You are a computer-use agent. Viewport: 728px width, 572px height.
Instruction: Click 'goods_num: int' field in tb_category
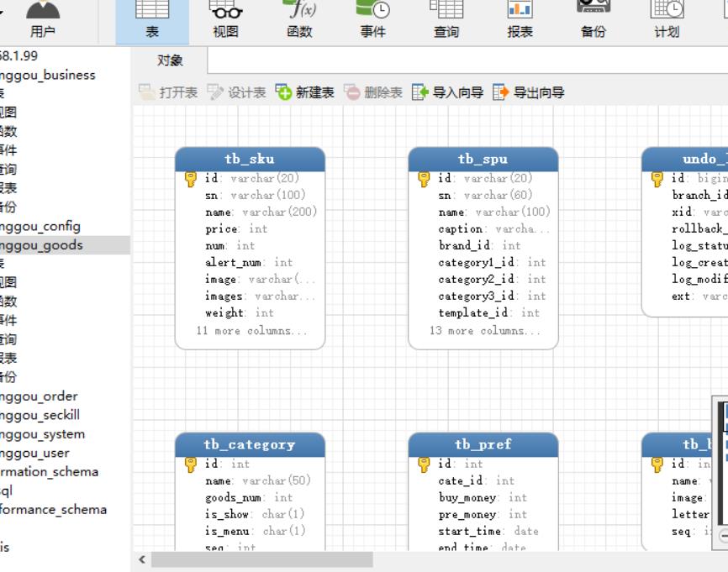249,498
